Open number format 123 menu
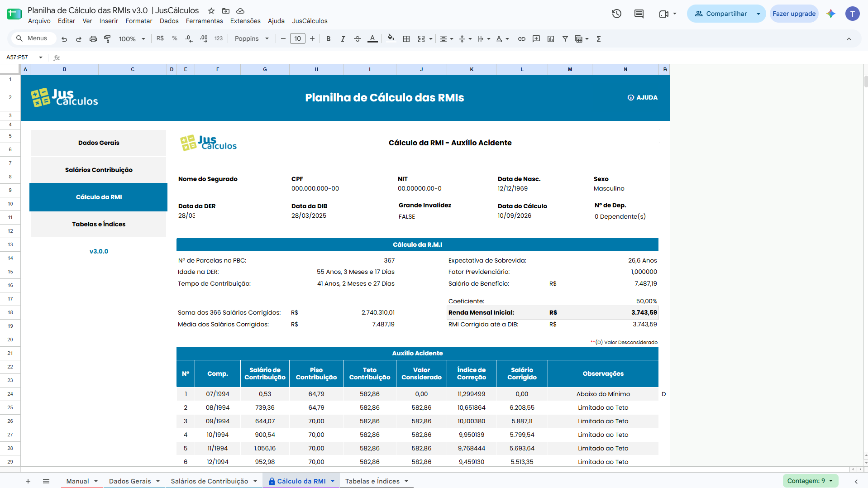The image size is (868, 488). [x=219, y=39]
